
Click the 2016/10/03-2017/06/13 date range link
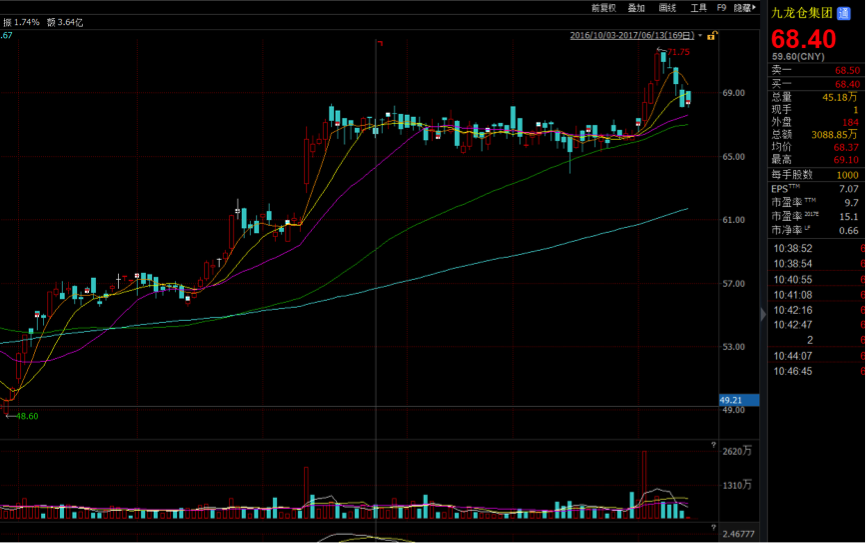tap(632, 35)
